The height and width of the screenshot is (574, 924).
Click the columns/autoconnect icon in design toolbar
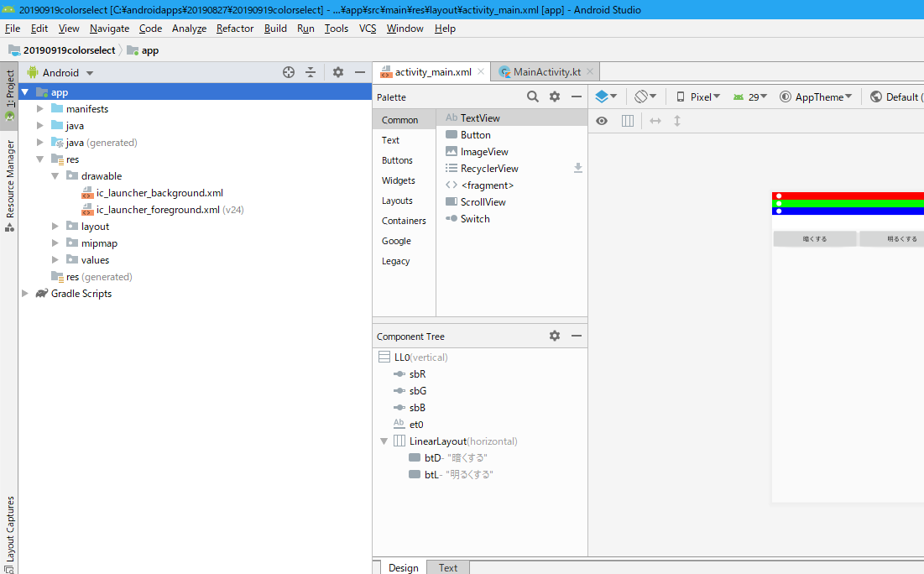coord(628,121)
